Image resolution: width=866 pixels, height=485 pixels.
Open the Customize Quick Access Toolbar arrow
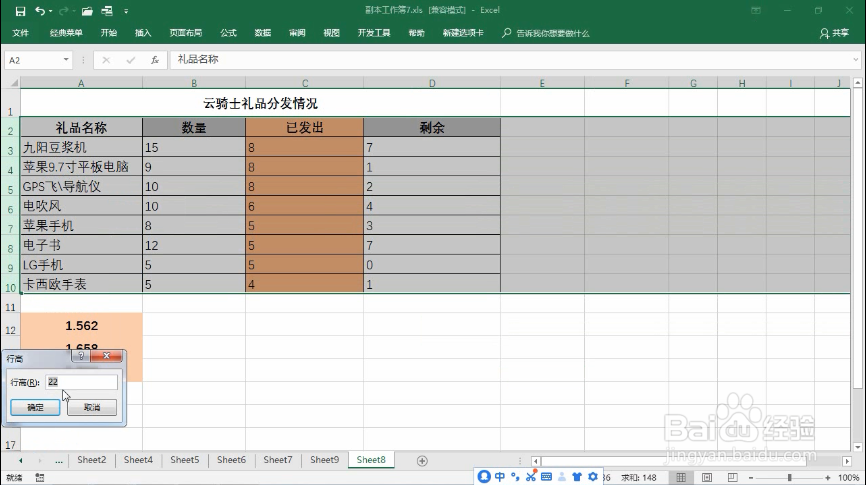(x=126, y=11)
